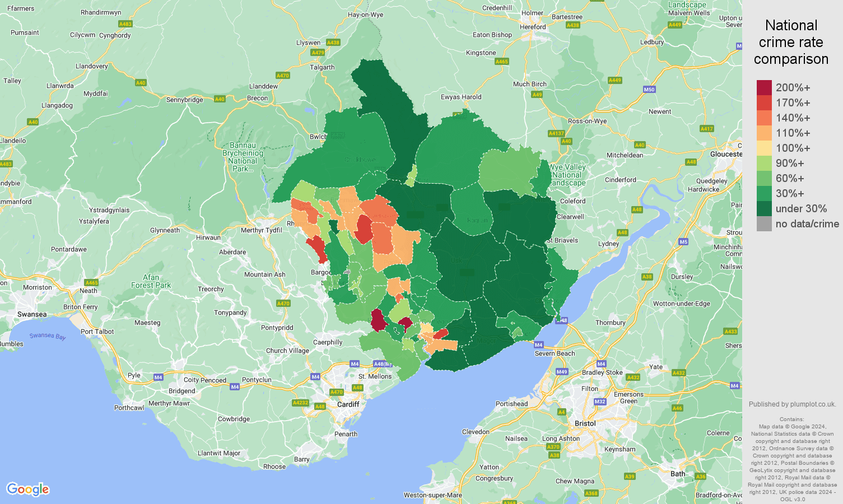The width and height of the screenshot is (843, 504).
Task: Click the Caerphilly town label
Action: [x=328, y=342]
